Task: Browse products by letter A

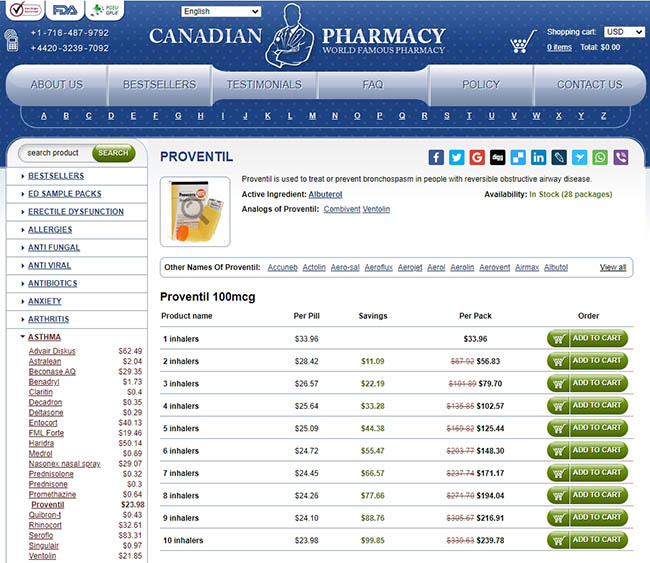Action: [x=44, y=116]
